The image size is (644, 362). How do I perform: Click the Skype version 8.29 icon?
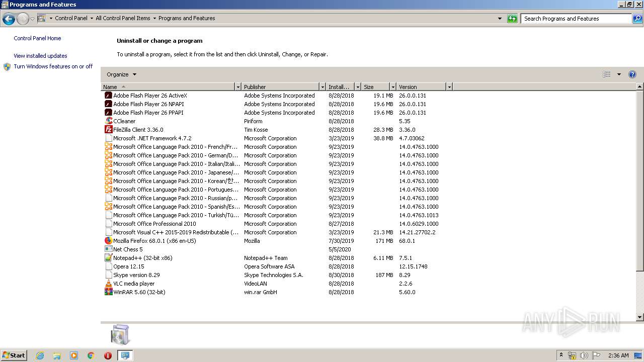coord(108,275)
